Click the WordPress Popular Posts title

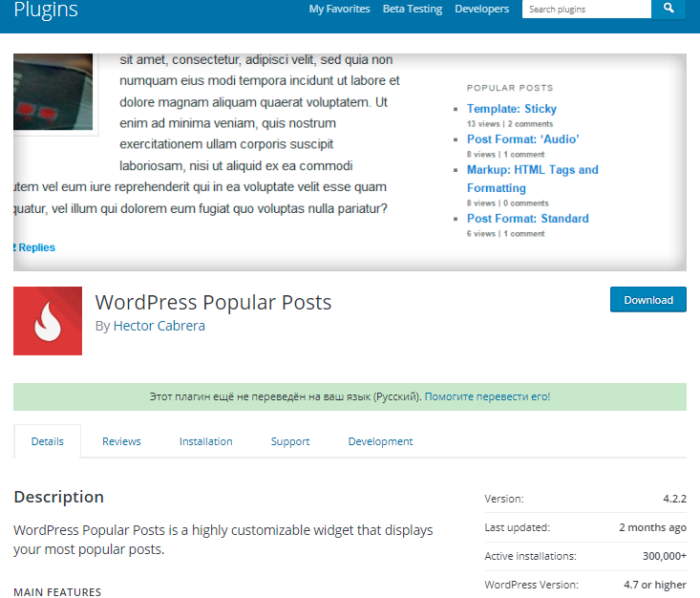pyautogui.click(x=213, y=303)
